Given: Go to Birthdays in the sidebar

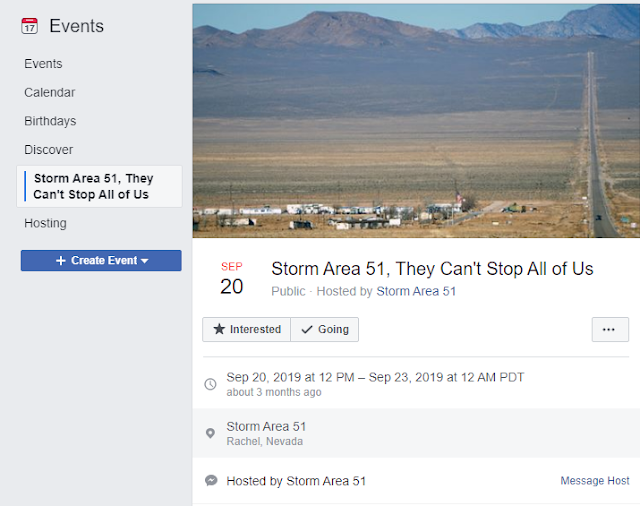Looking at the screenshot, I should click(x=50, y=121).
